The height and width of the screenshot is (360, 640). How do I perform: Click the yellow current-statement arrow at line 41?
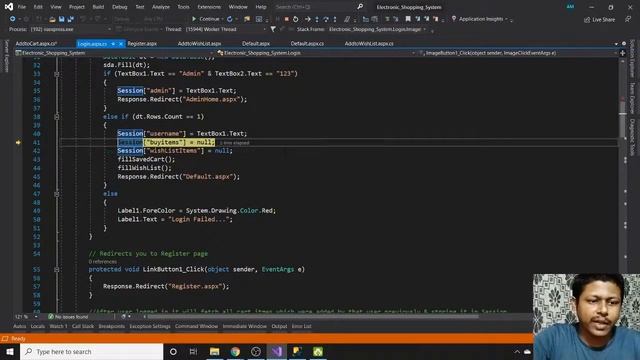(18, 142)
